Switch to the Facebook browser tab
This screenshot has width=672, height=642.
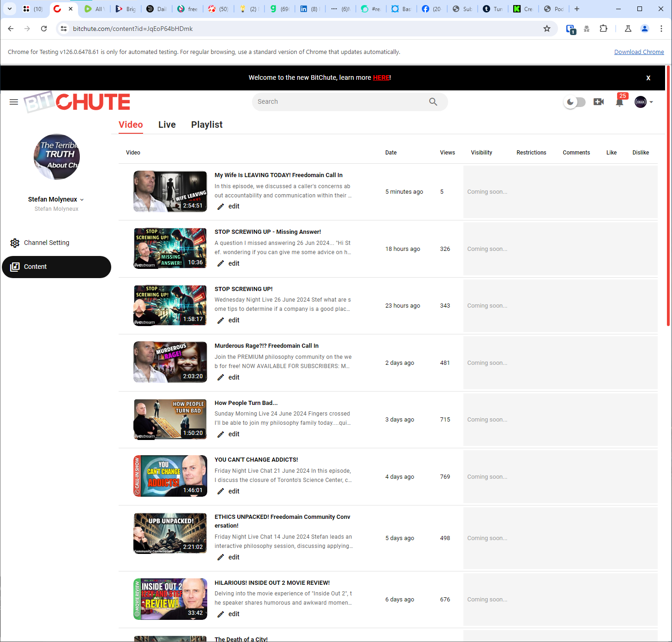point(431,9)
